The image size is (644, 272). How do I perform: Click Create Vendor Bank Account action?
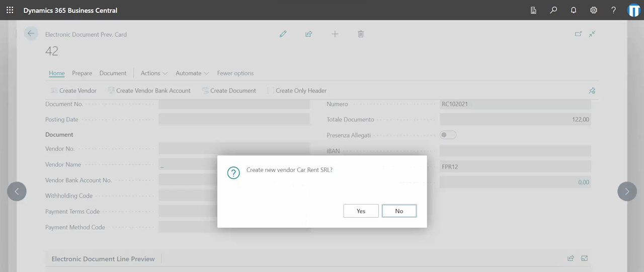[x=149, y=91]
